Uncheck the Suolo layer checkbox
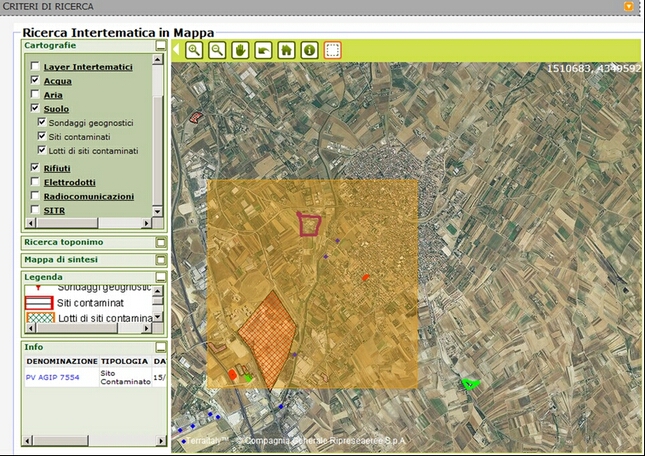Viewport: 645px width, 456px height. [35, 108]
